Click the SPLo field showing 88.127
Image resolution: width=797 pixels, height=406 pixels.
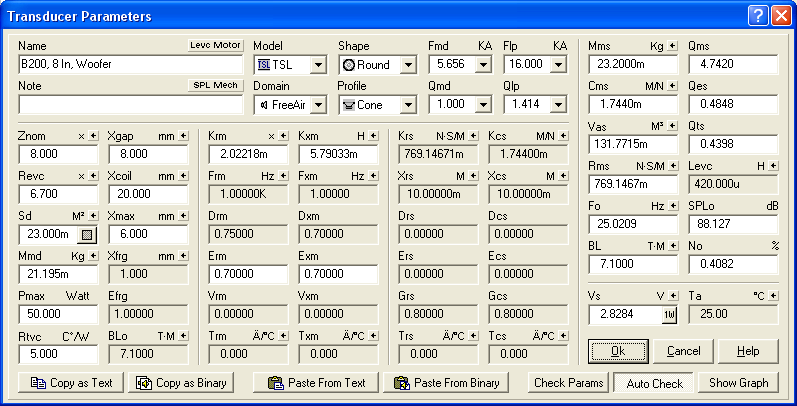(733, 224)
